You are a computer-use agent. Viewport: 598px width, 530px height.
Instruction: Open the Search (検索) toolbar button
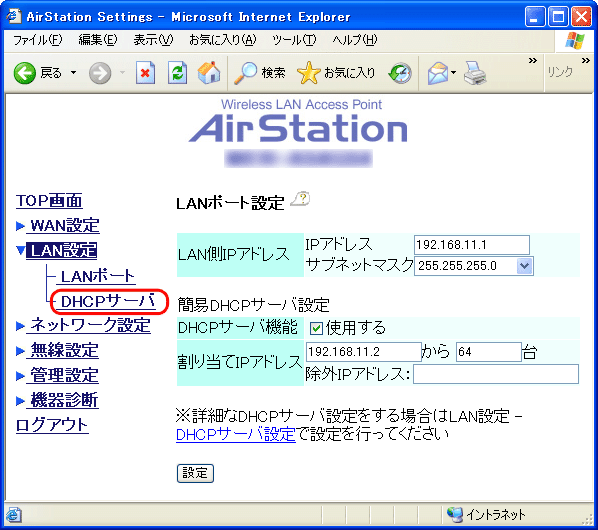pos(259,72)
